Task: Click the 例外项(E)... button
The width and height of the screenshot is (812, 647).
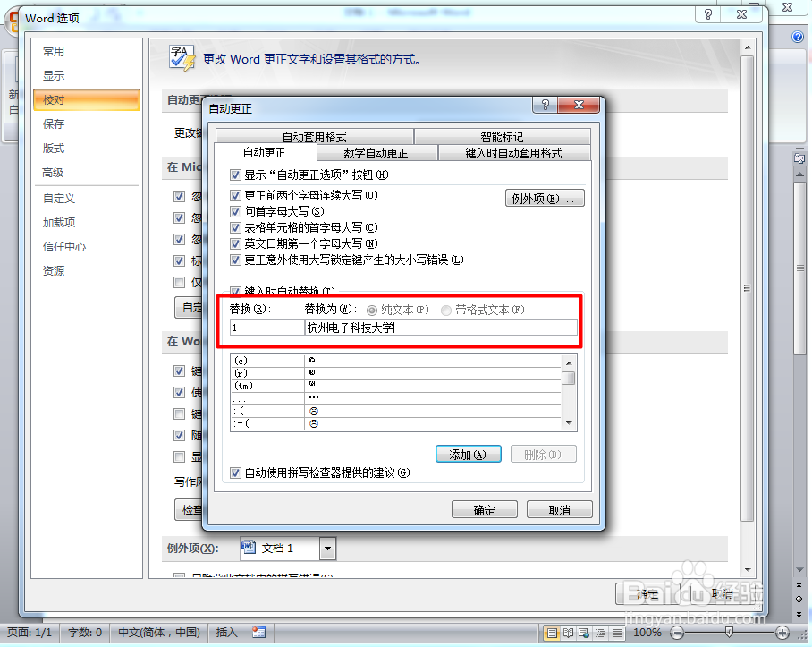Action: [x=545, y=199]
